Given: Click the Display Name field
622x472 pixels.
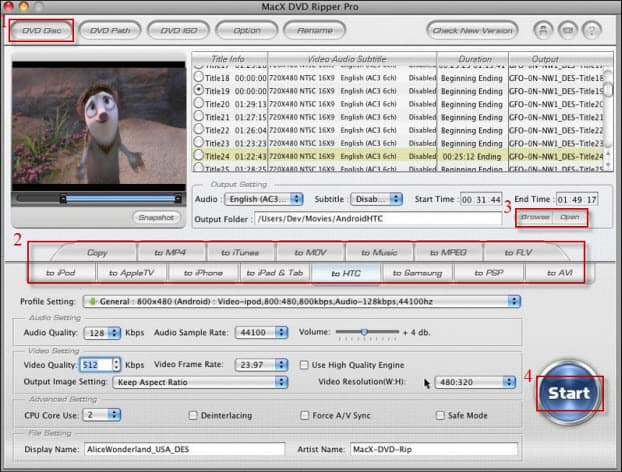Looking at the screenshot, I should 184,449.
